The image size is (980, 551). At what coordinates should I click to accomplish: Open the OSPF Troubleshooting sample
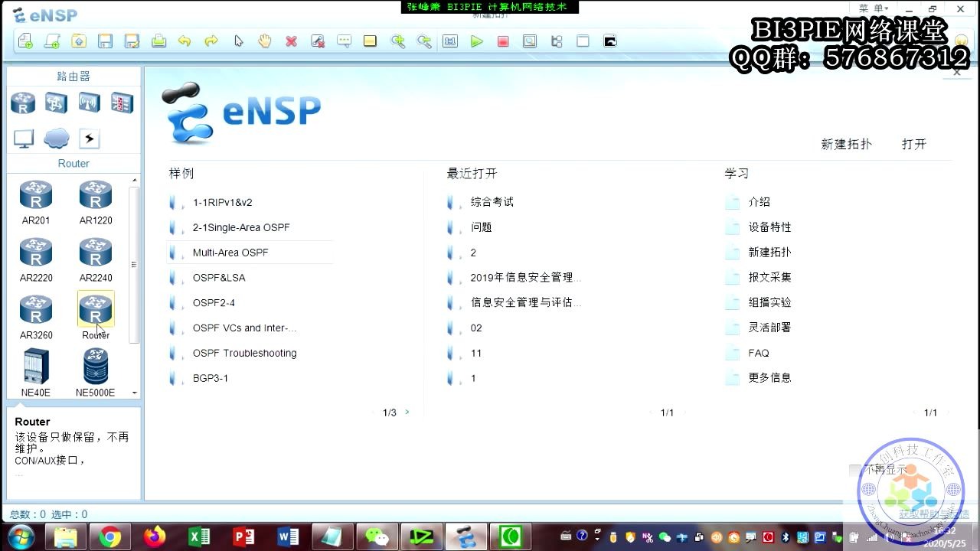pos(244,353)
